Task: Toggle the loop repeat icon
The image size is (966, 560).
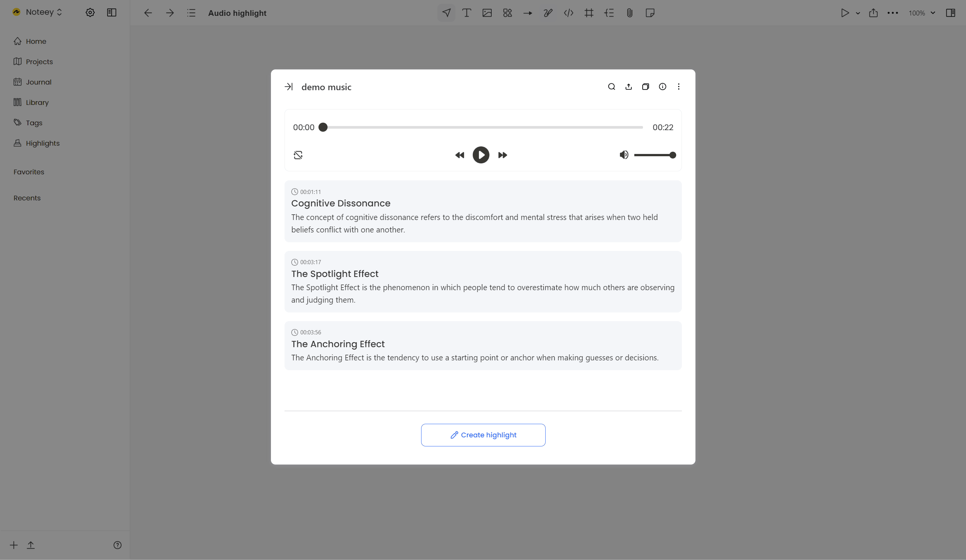Action: (x=298, y=155)
